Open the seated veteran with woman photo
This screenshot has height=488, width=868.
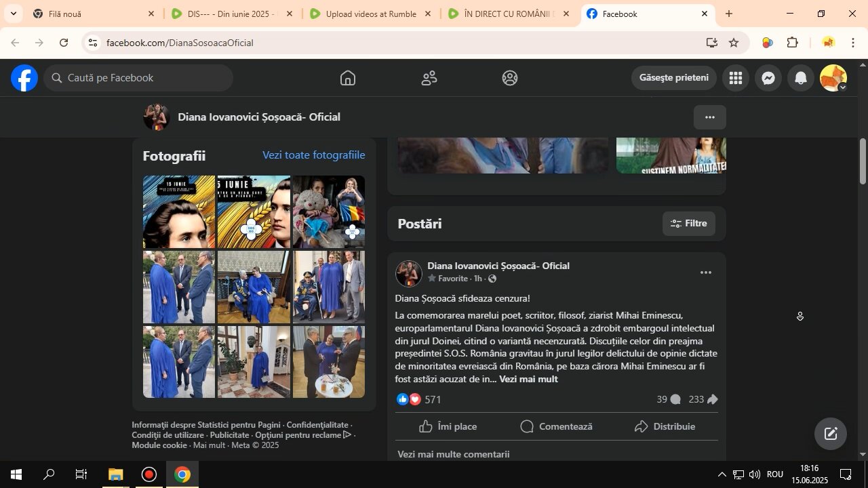tap(254, 287)
